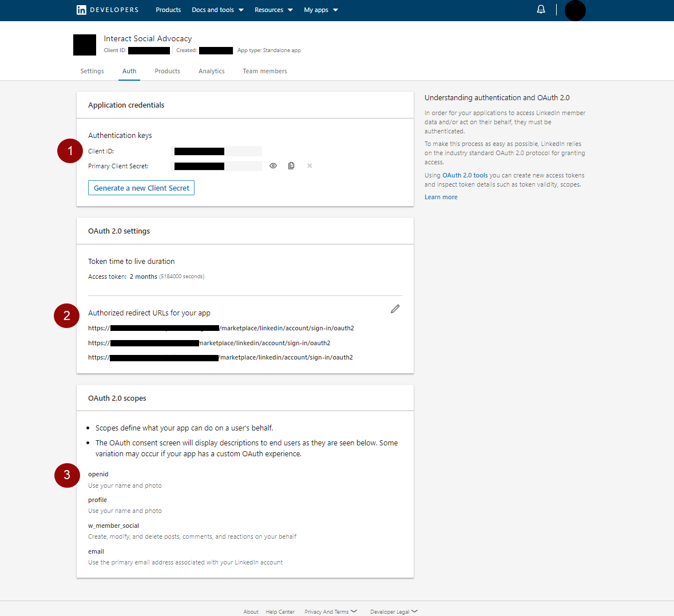This screenshot has height=616, width=674.
Task: Click the App type Standalone app label
Action: pos(269,50)
